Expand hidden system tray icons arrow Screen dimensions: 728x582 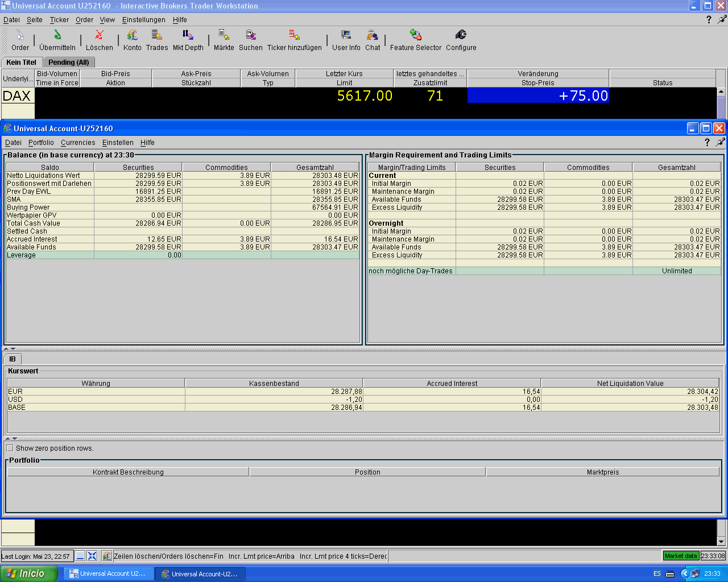click(685, 574)
